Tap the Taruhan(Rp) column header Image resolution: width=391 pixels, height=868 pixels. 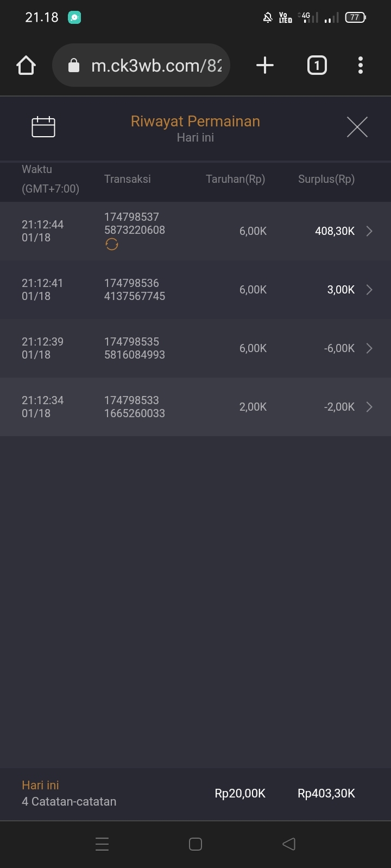click(x=235, y=179)
